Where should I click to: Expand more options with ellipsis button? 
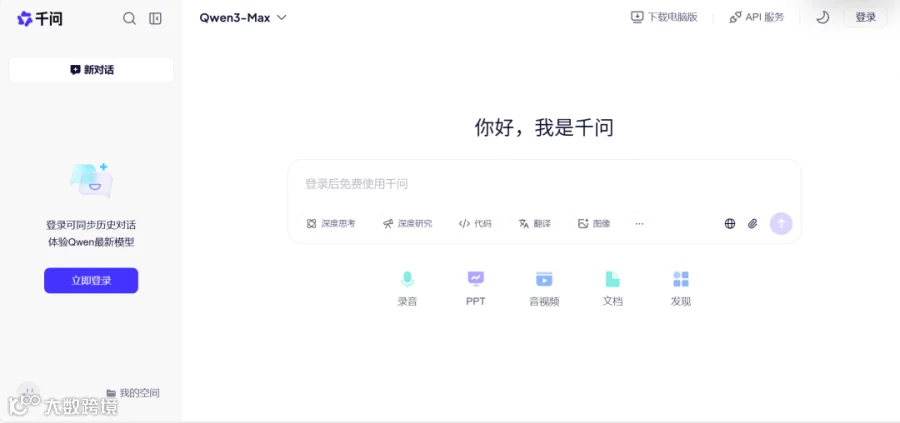click(639, 224)
